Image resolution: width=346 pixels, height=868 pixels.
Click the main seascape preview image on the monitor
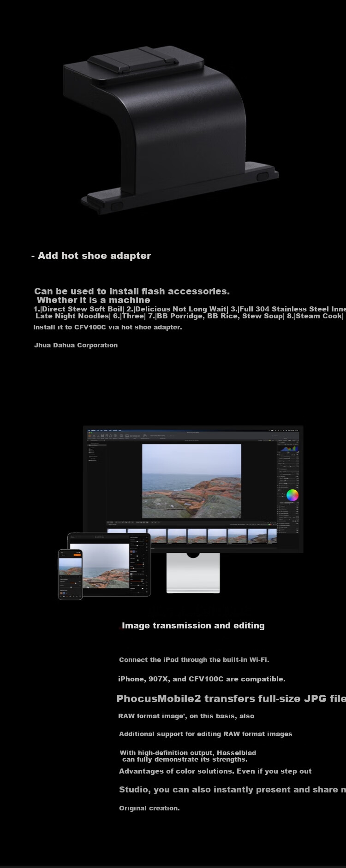click(191, 481)
